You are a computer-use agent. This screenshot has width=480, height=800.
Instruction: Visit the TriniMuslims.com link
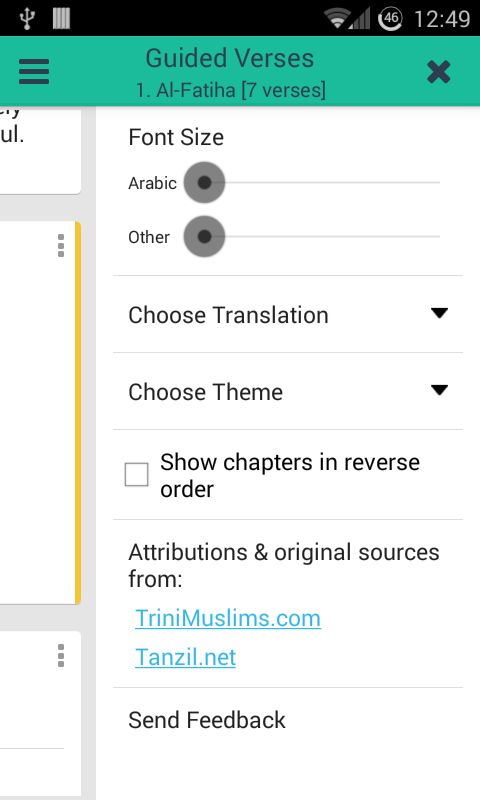pos(228,618)
